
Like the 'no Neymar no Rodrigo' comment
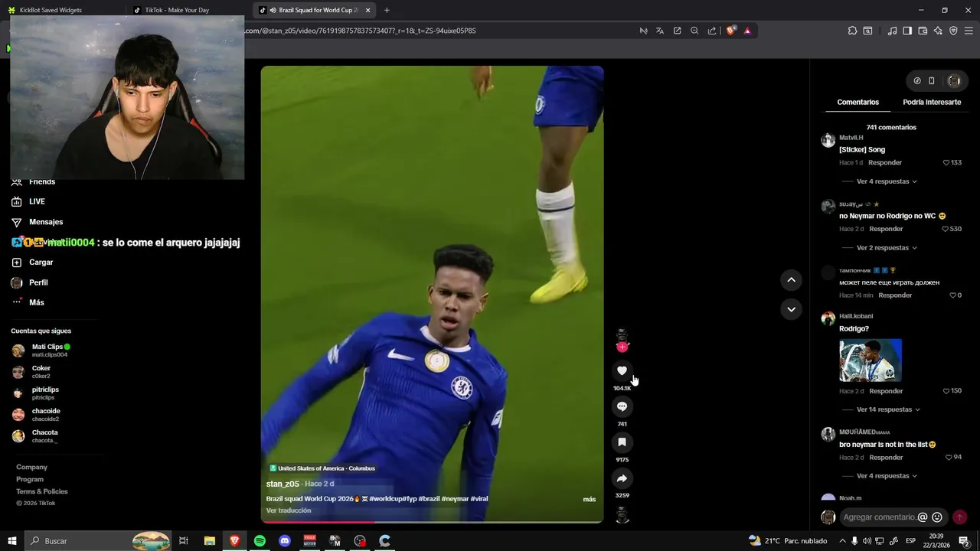click(x=946, y=229)
